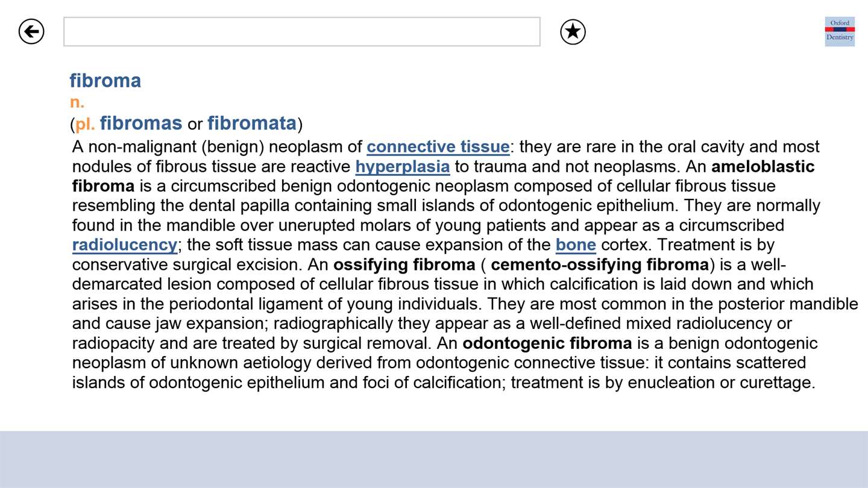This screenshot has height=488, width=868.
Task: Click the orange n. part-of-speech label
Action: [x=77, y=102]
